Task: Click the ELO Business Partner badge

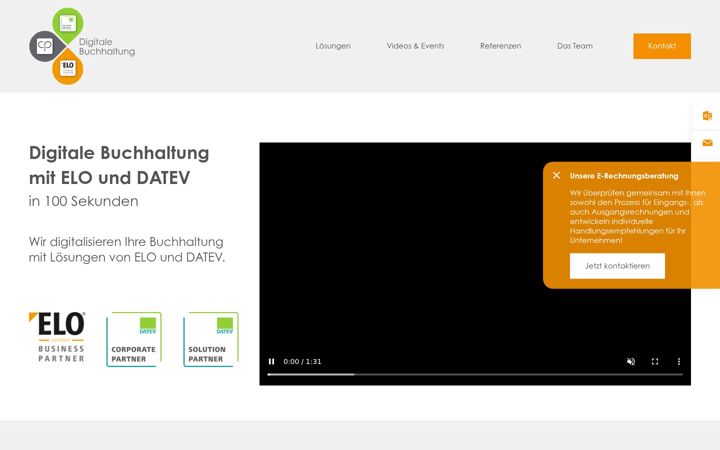Action: click(x=57, y=338)
